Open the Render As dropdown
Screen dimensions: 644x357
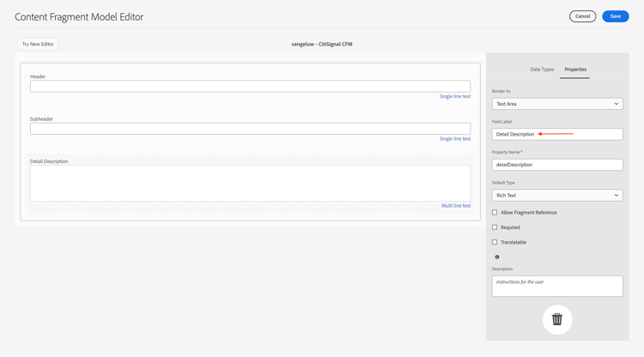tap(557, 104)
